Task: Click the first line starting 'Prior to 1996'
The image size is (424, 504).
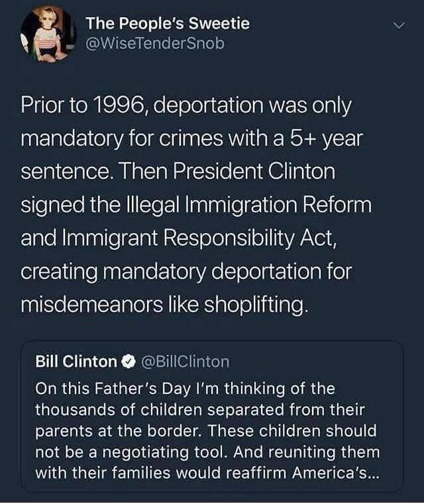Action: pos(187,106)
